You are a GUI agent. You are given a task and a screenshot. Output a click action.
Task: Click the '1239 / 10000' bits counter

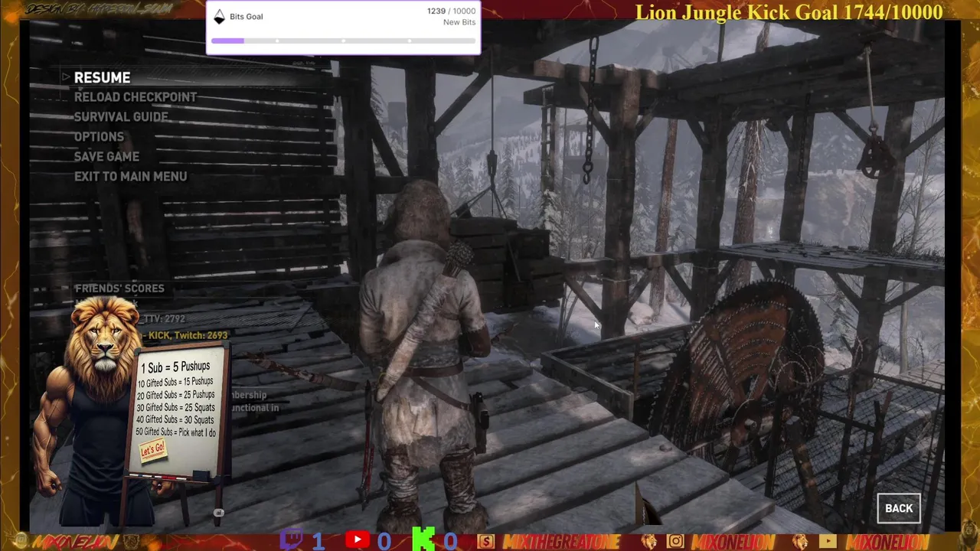coord(451,11)
